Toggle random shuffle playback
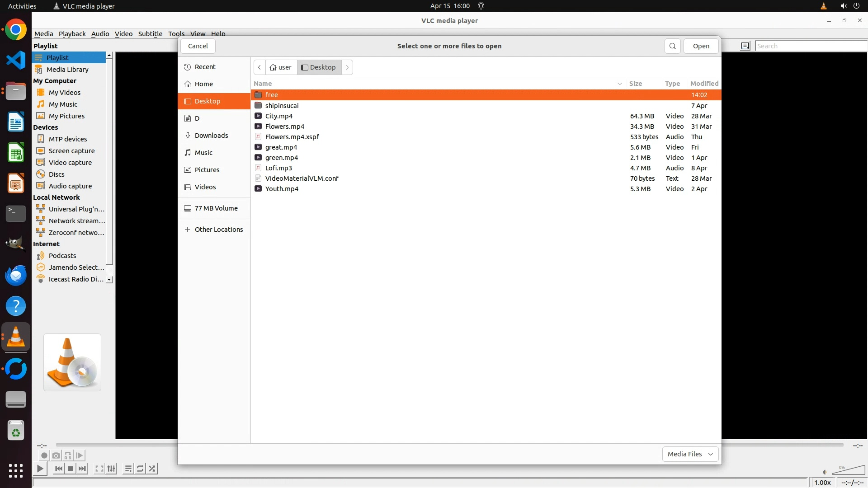868x488 pixels. pos(152,469)
